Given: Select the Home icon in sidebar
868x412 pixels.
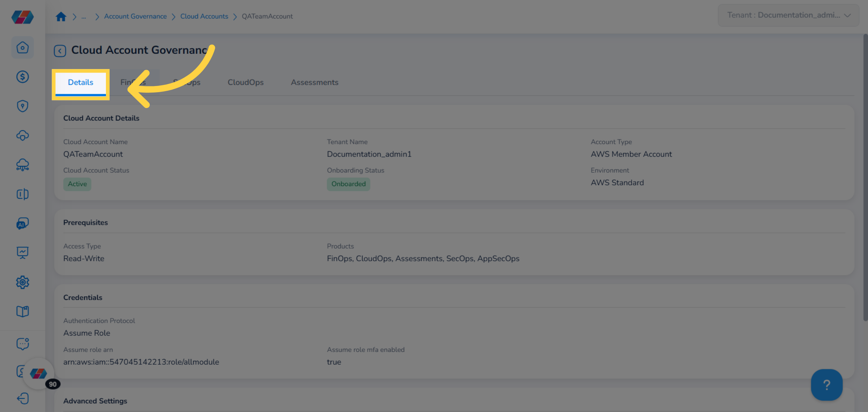Looking at the screenshot, I should point(22,47).
